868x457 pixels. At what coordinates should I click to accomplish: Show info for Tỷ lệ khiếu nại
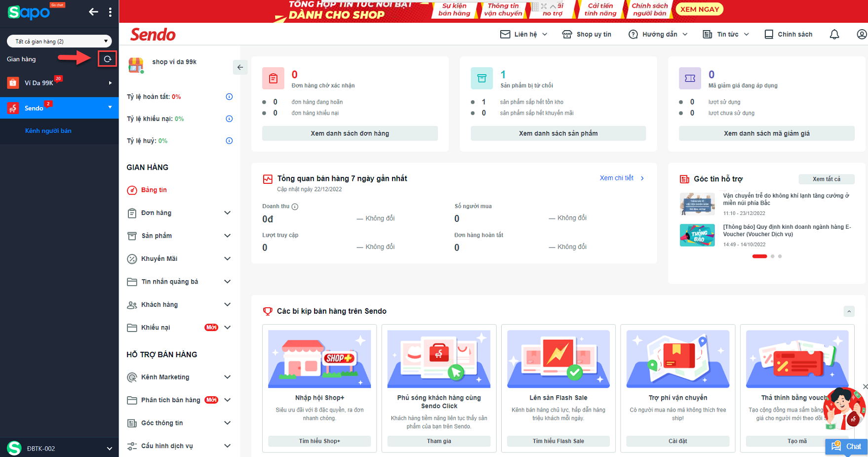click(229, 119)
